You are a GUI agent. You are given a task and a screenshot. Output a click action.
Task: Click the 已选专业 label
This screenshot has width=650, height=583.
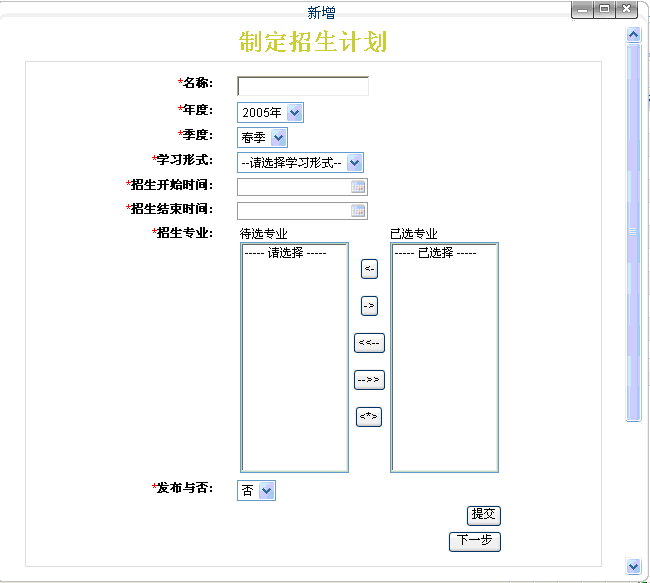coord(414,234)
